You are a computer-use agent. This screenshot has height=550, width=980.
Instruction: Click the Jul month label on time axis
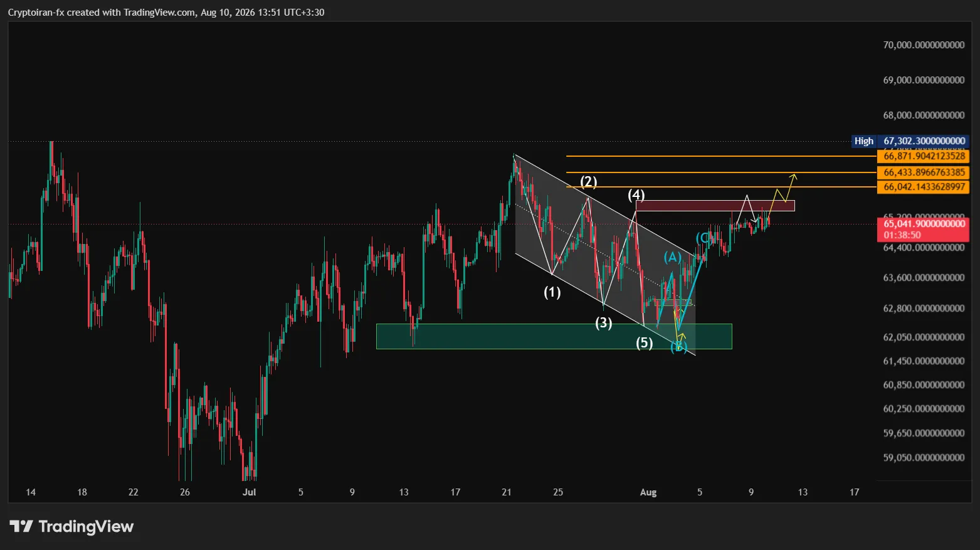pyautogui.click(x=250, y=492)
